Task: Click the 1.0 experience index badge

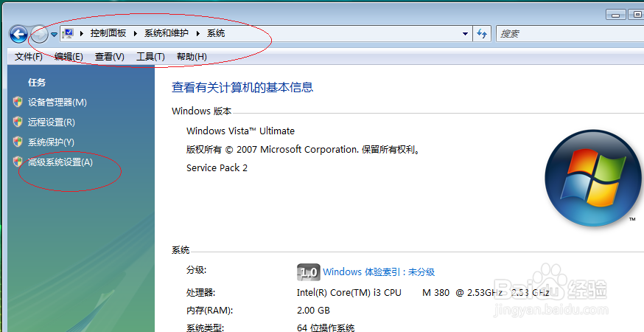Action: coord(309,272)
